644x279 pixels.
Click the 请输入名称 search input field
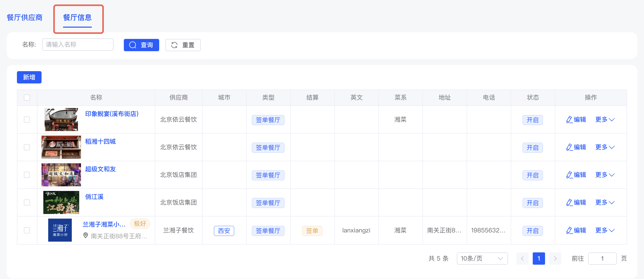[78, 45]
